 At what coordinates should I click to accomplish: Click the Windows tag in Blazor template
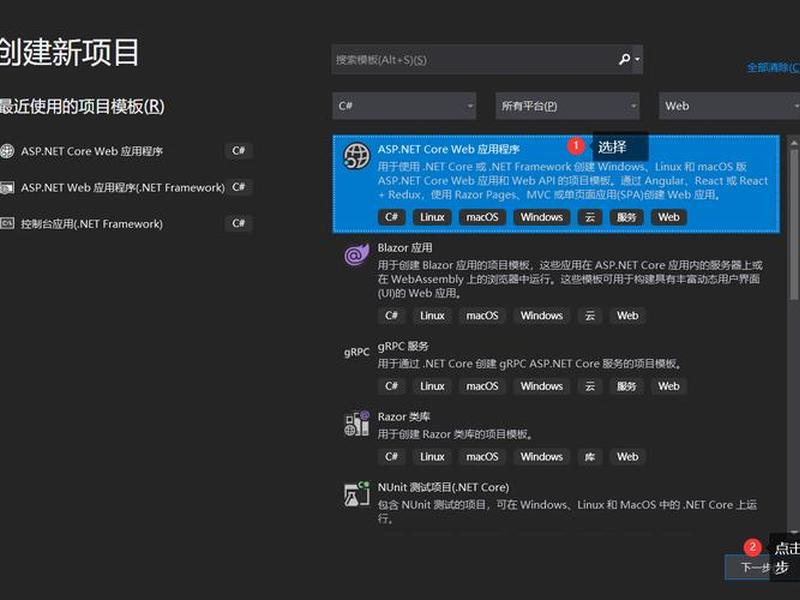pos(541,315)
